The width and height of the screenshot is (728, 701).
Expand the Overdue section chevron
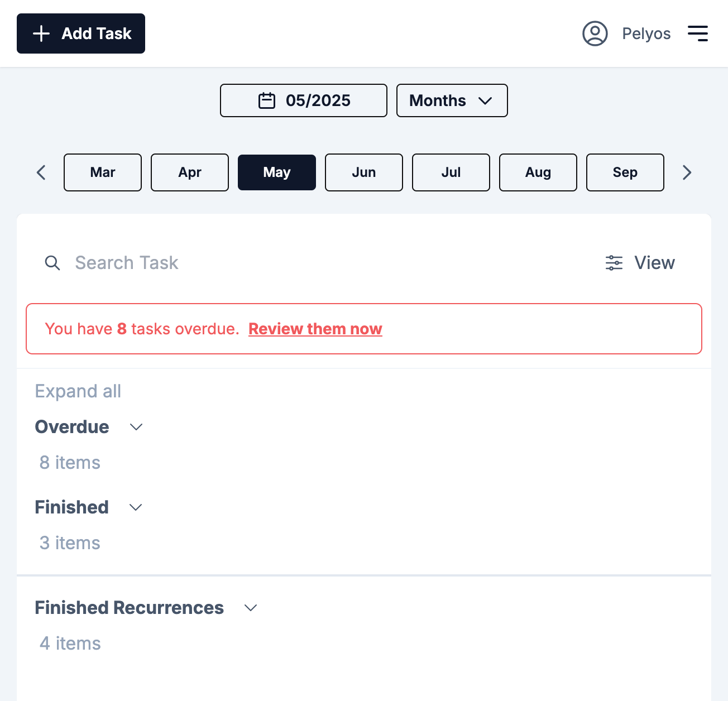coord(136,427)
